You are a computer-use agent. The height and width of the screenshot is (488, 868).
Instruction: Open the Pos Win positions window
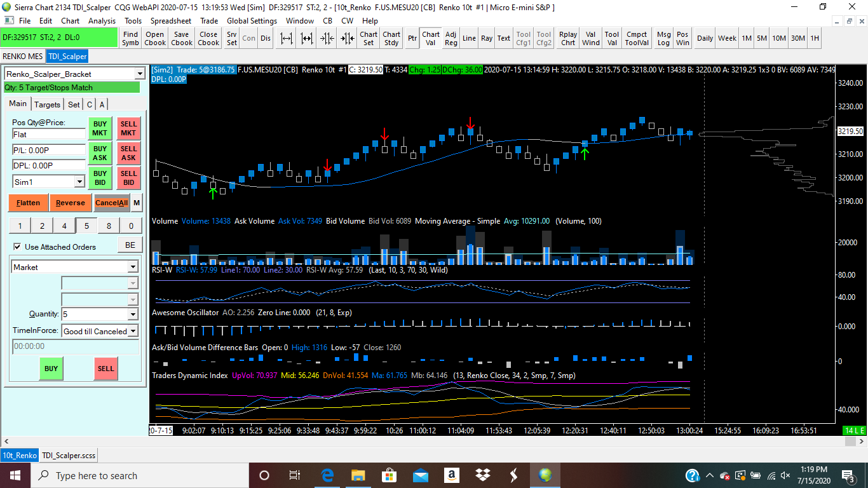(682, 38)
